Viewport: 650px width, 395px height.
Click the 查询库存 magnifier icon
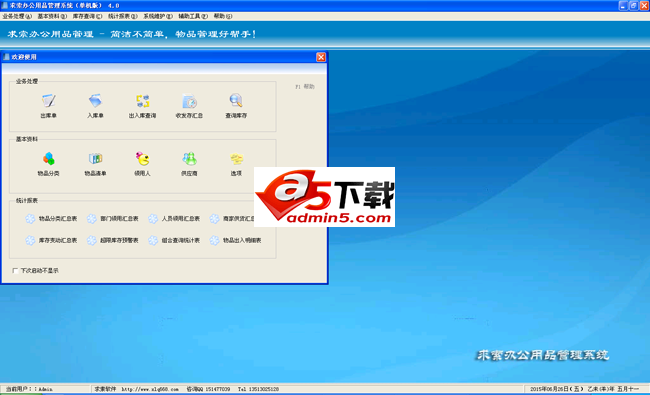(236, 101)
